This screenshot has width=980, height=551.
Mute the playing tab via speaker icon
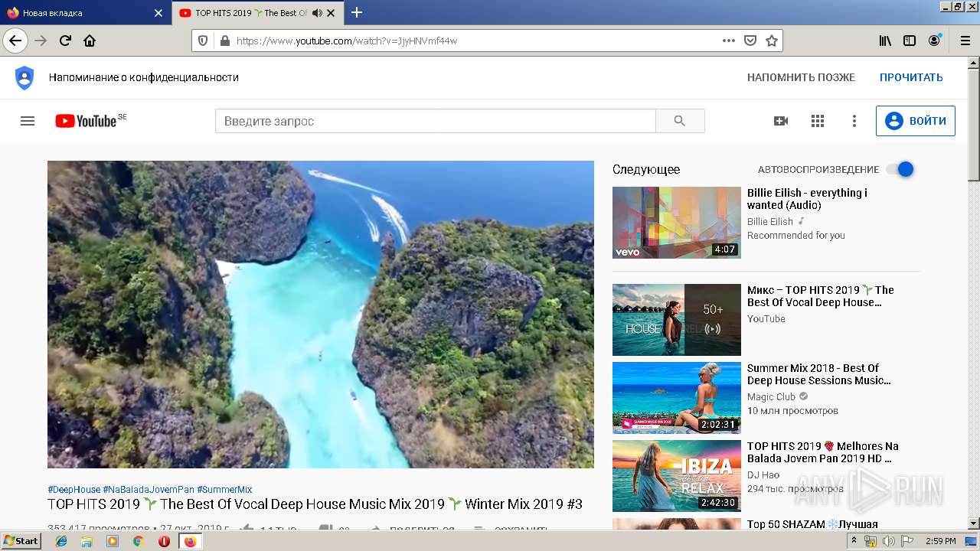pyautogui.click(x=317, y=13)
